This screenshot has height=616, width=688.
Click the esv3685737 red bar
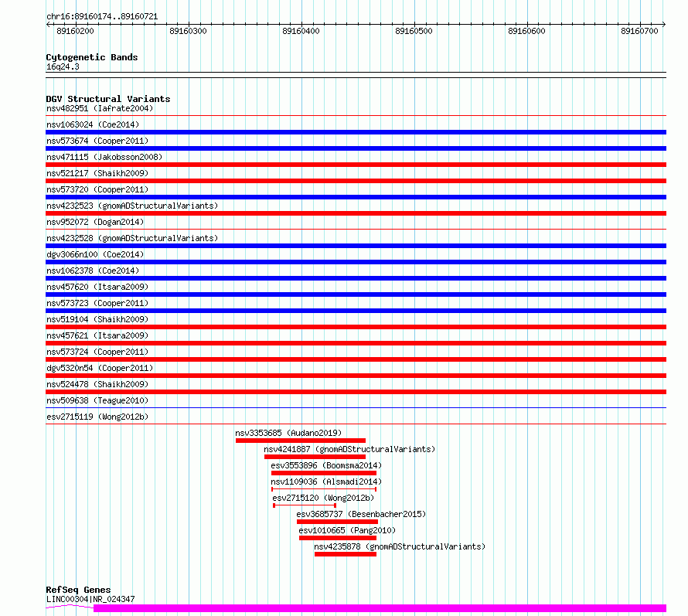[x=337, y=522]
